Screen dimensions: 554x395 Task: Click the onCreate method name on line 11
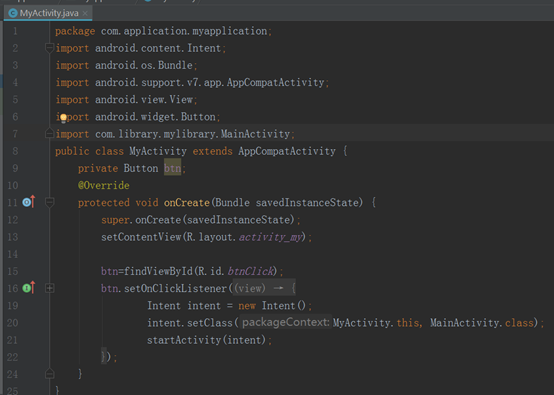pyautogui.click(x=187, y=202)
